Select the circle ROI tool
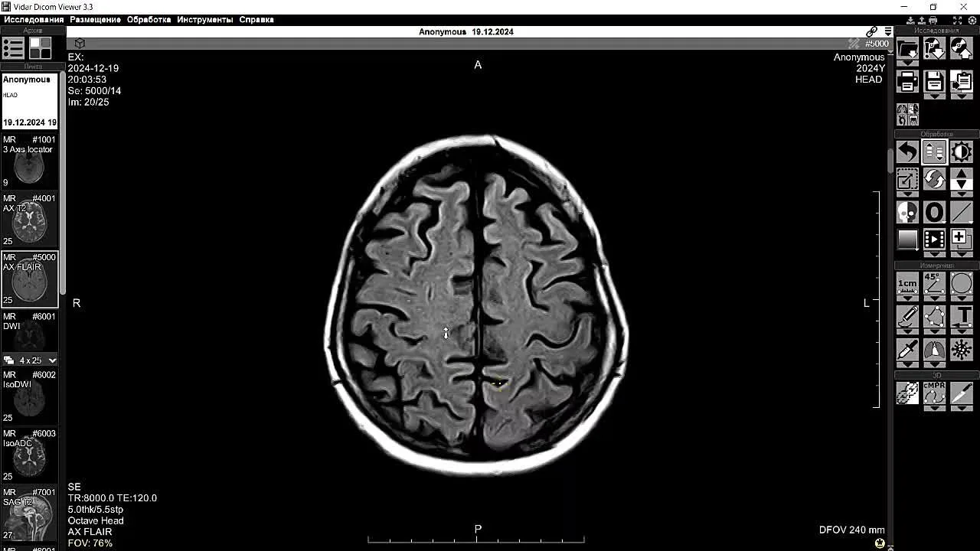The width and height of the screenshot is (980, 551). pos(961,283)
